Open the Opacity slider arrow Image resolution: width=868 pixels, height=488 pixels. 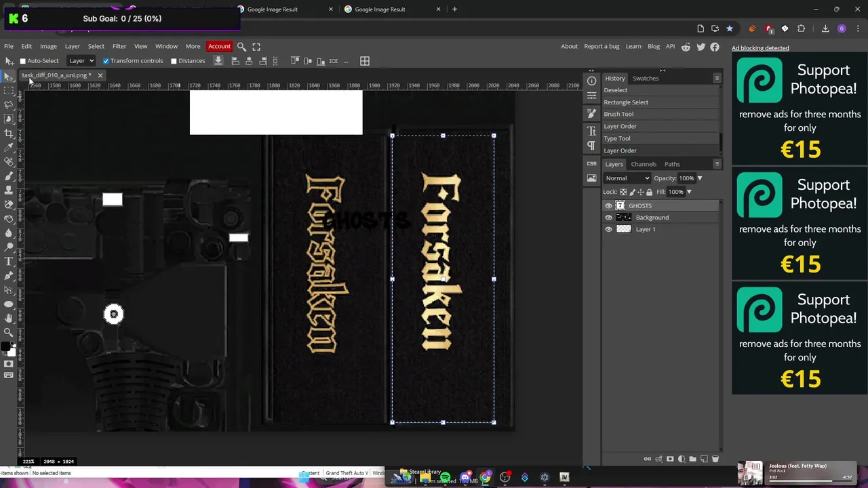tap(699, 178)
